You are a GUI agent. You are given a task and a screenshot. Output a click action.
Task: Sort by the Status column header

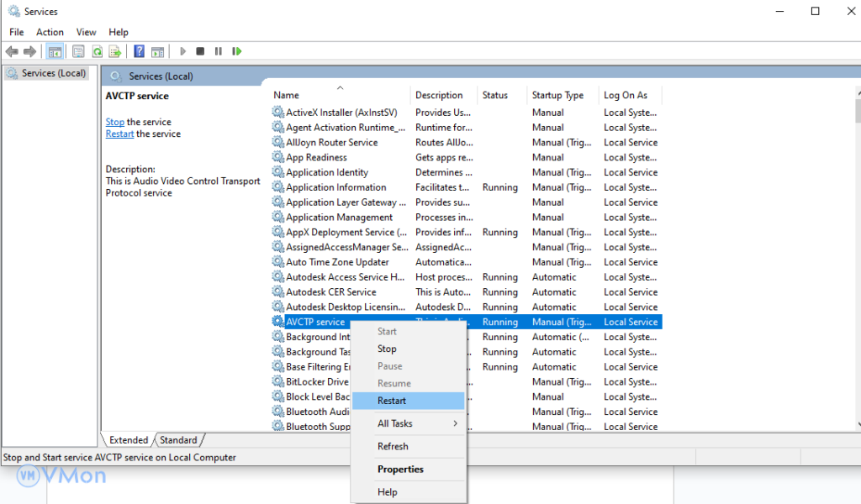(x=501, y=95)
